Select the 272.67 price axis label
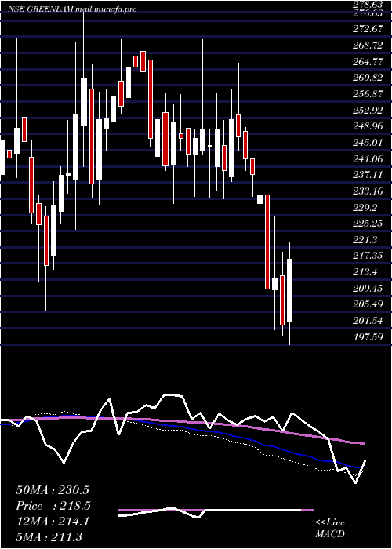This screenshot has width=392, height=549. tap(368, 29)
